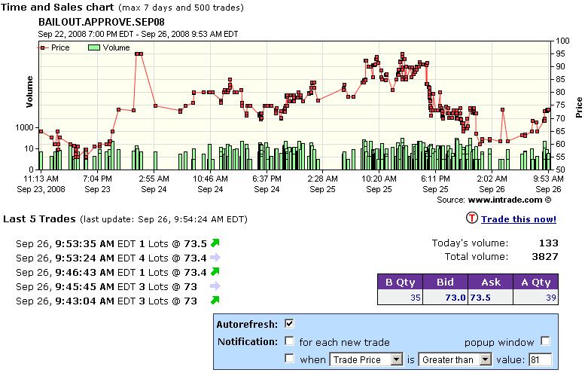Enable the 'when' condition notification checkbox
The height and width of the screenshot is (385, 588).
pyautogui.click(x=289, y=359)
